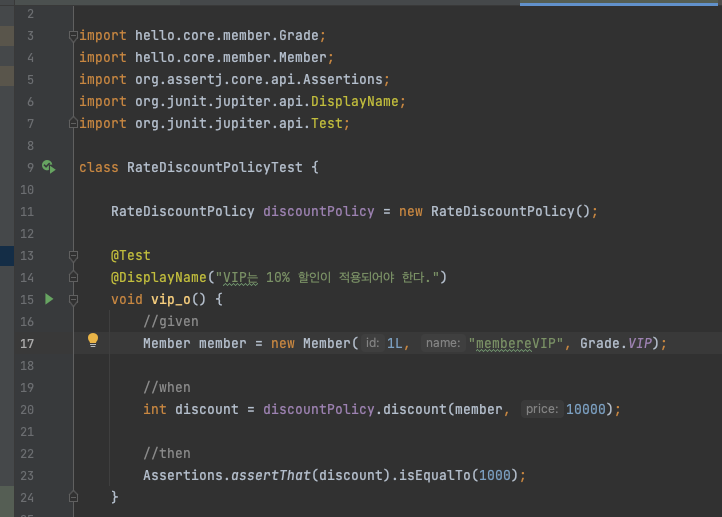The width and height of the screenshot is (722, 517).
Task: Collapse the @Test annotation fold marker on line 13
Action: click(73, 255)
